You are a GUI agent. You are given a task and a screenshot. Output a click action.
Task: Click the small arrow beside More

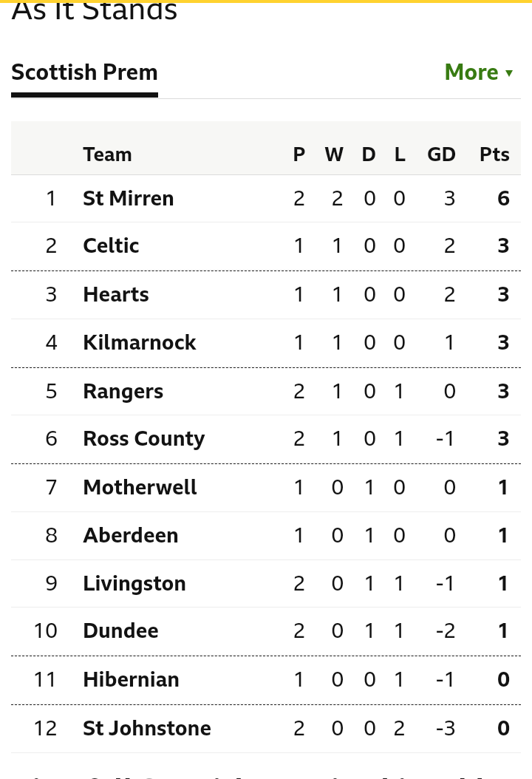click(508, 73)
